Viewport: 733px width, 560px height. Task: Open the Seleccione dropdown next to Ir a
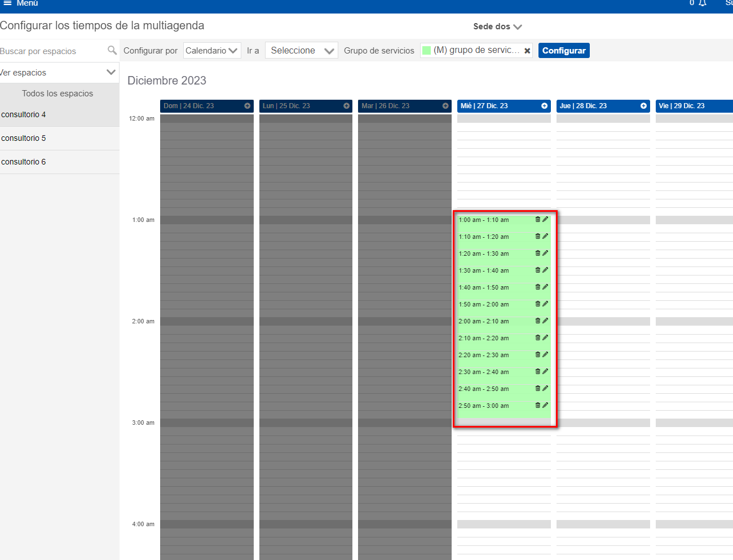301,50
